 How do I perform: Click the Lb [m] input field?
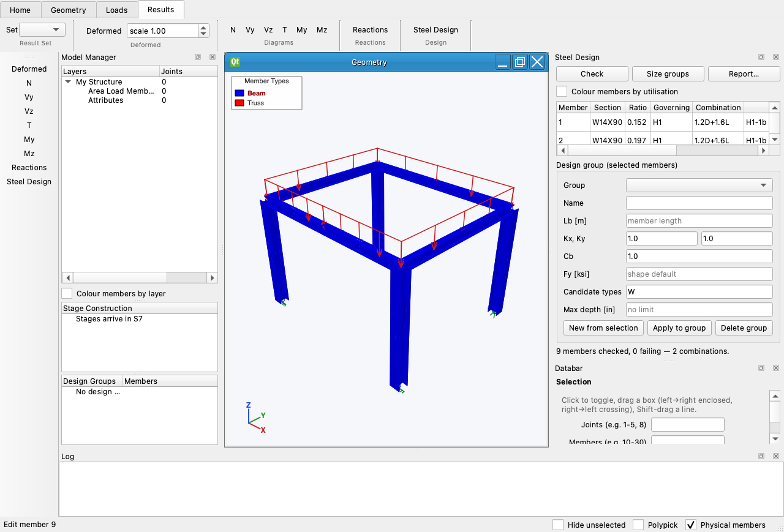tap(699, 220)
